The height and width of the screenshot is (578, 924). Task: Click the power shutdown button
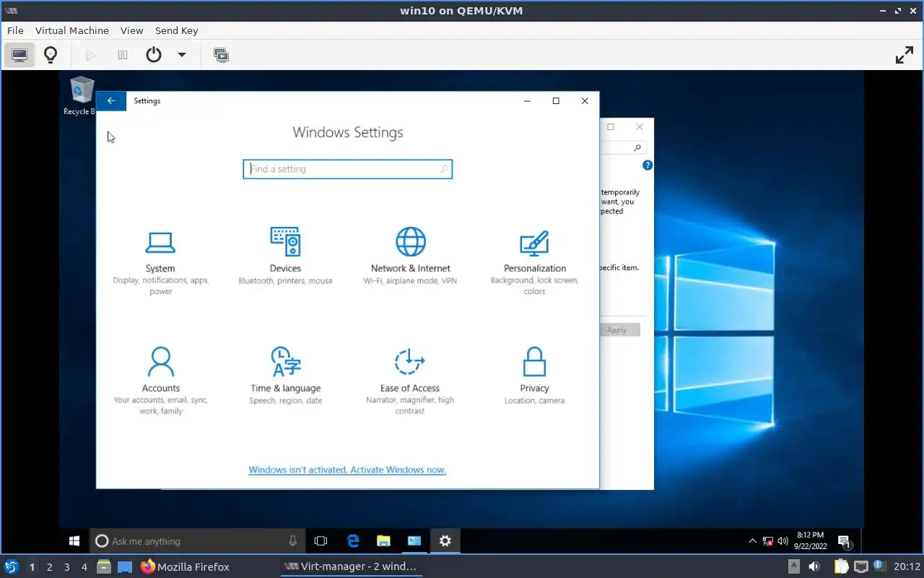click(154, 55)
